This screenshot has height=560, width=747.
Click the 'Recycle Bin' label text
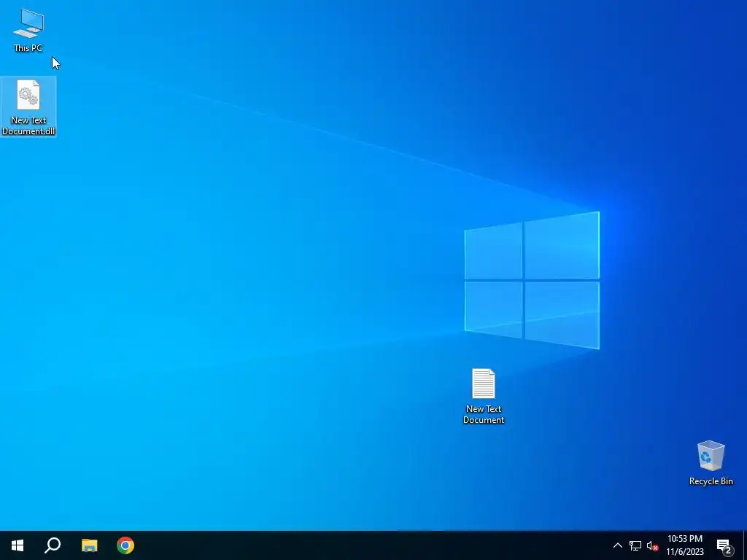tap(711, 481)
